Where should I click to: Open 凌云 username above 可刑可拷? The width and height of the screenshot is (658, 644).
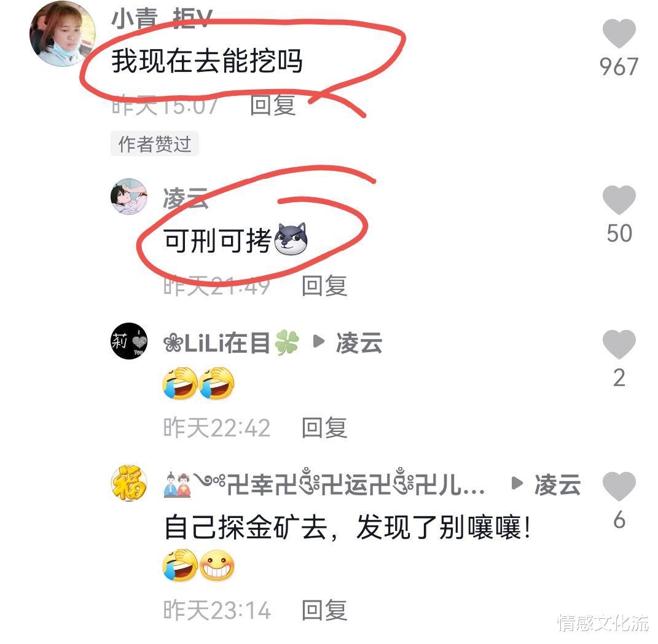[x=186, y=198]
